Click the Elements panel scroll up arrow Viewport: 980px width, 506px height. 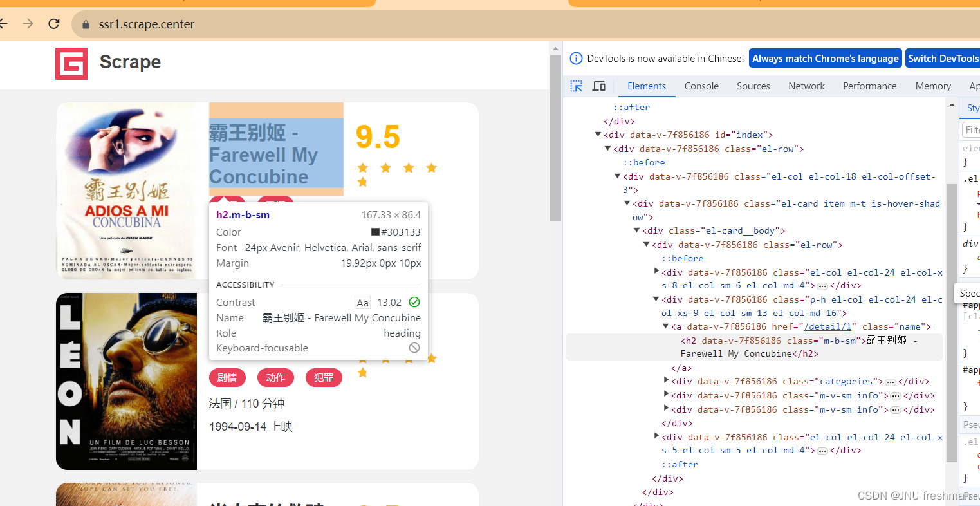coord(952,104)
